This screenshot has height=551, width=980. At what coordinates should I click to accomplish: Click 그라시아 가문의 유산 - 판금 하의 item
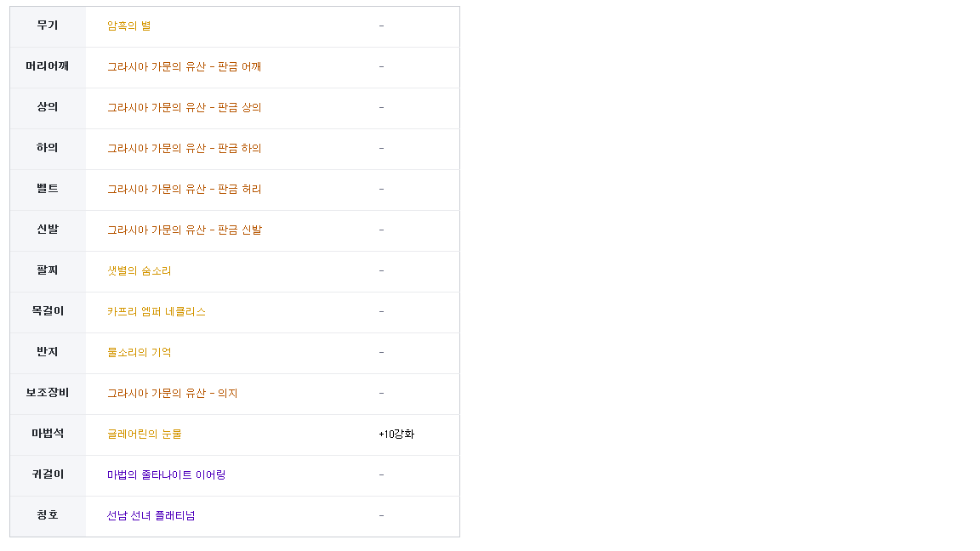pyautogui.click(x=184, y=149)
